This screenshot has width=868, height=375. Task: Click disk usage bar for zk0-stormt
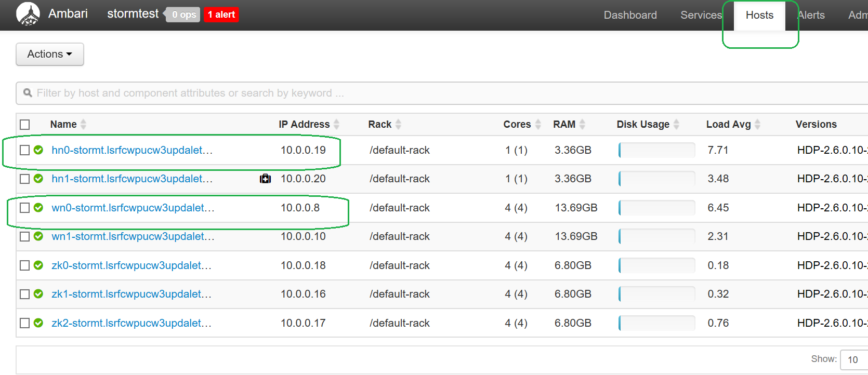tap(656, 265)
